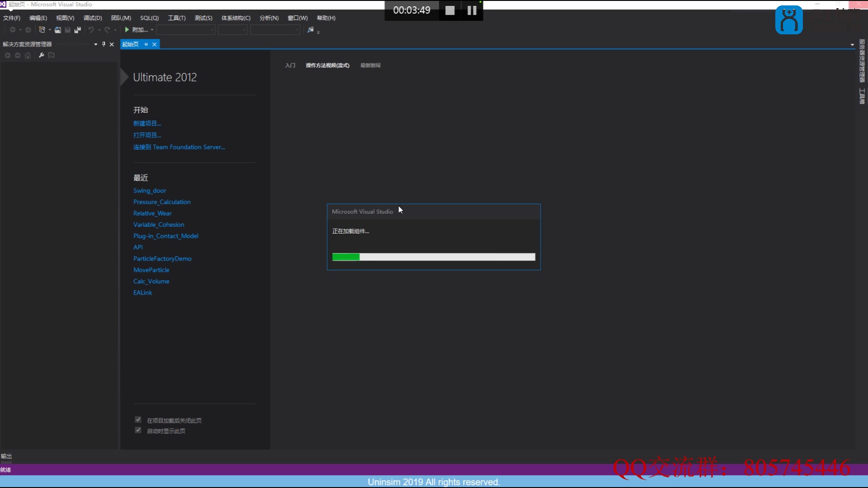Open the 工具箱 side tab

coord(862,96)
